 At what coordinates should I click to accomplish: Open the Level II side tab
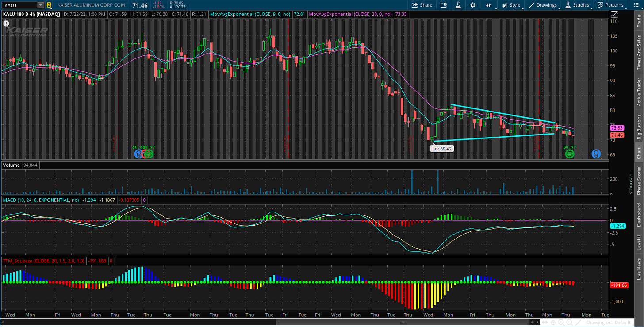(x=639, y=242)
